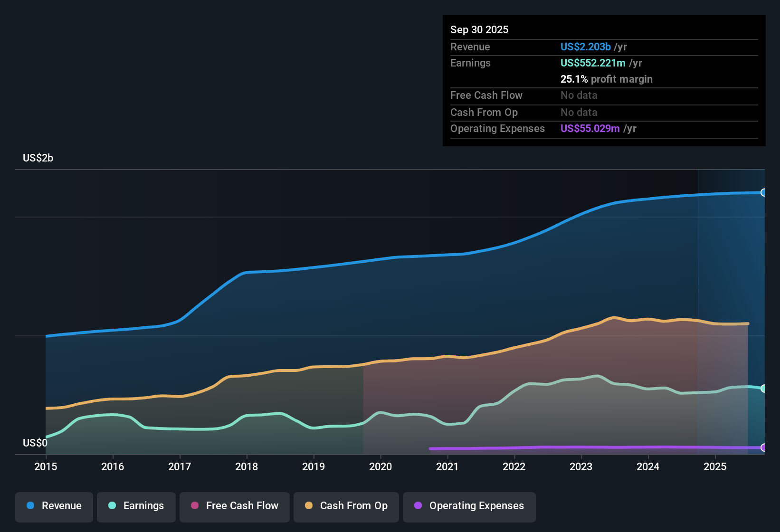Click the blue Revenue legend dot
Viewport: 780px width, 532px height.
[30, 506]
